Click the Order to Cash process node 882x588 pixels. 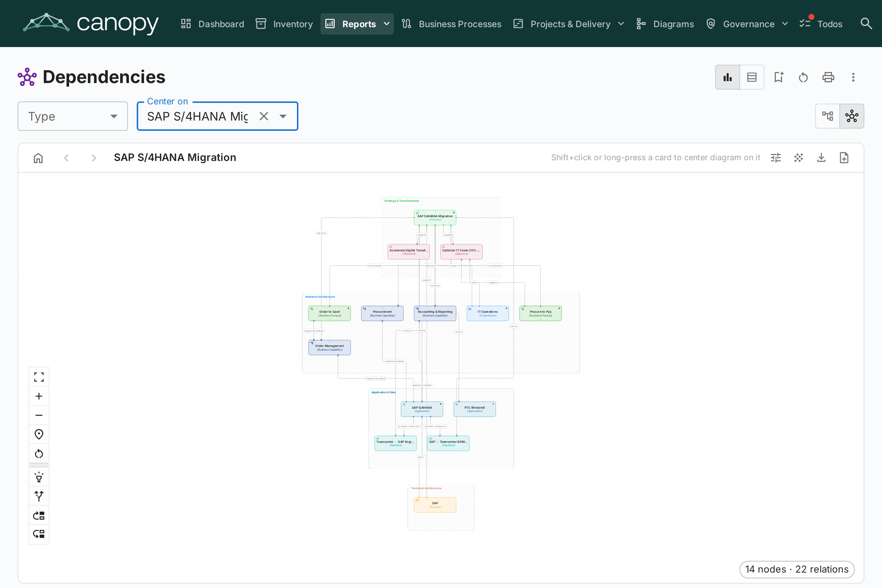point(330,313)
